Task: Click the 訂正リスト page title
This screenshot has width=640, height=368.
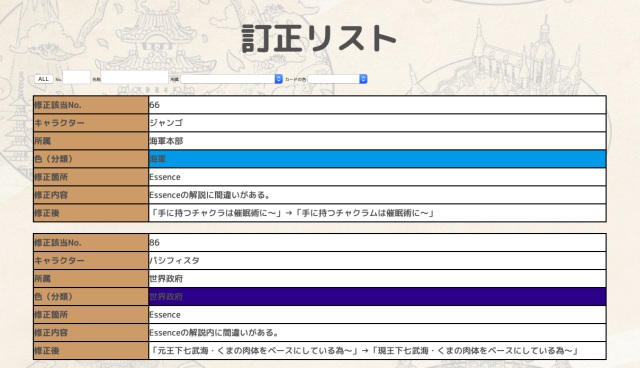Action: (x=319, y=38)
